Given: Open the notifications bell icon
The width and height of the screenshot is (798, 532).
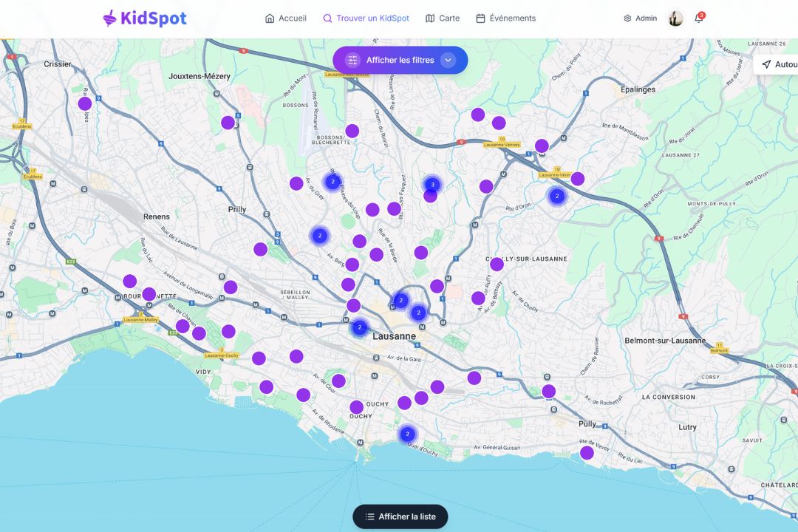Looking at the screenshot, I should pos(698,18).
